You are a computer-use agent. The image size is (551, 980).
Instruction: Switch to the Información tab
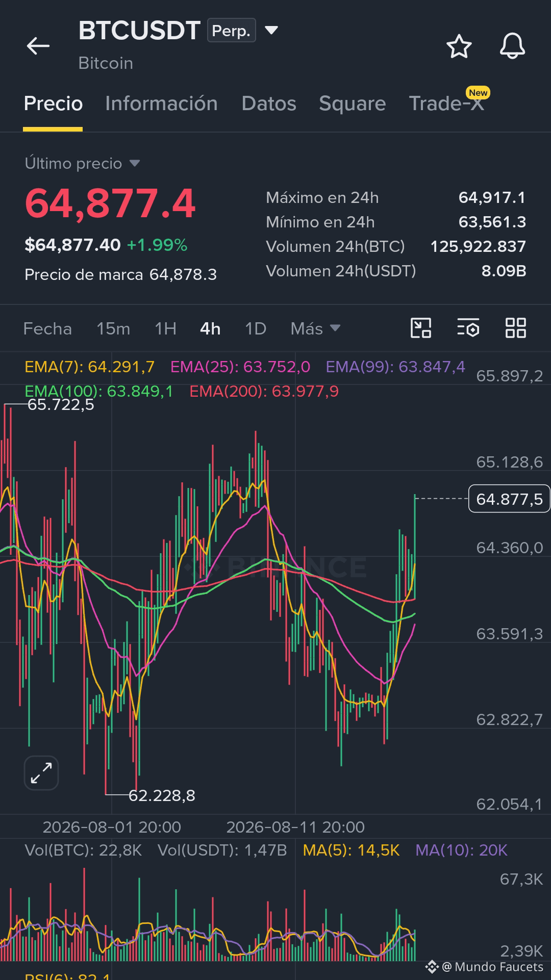(x=161, y=104)
